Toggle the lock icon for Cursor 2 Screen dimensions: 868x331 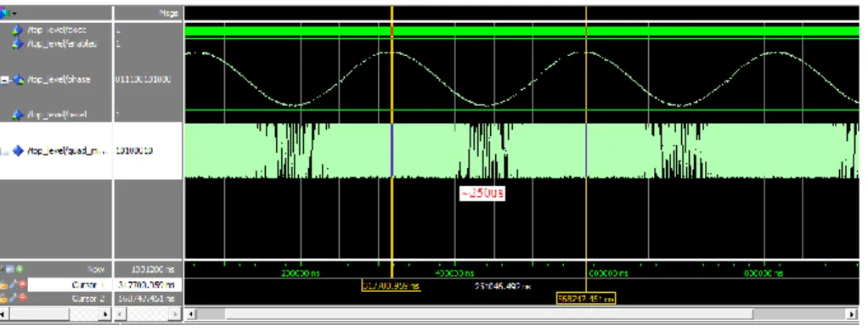click(4, 299)
